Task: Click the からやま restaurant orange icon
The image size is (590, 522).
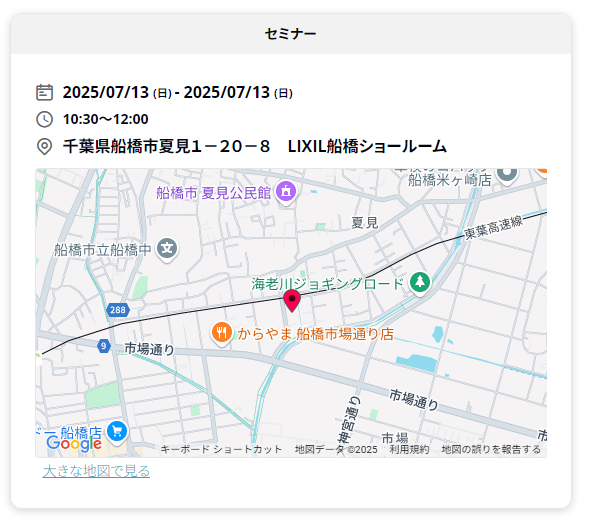Action: [x=221, y=333]
